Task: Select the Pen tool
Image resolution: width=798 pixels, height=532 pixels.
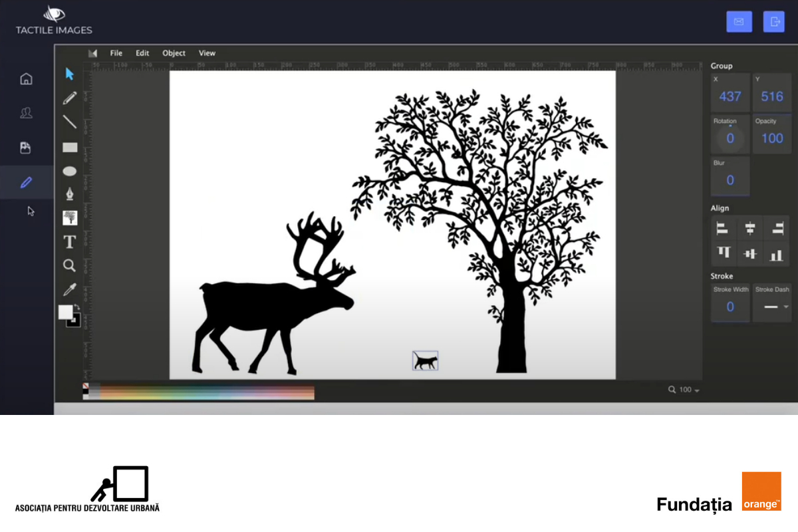Action: click(69, 193)
